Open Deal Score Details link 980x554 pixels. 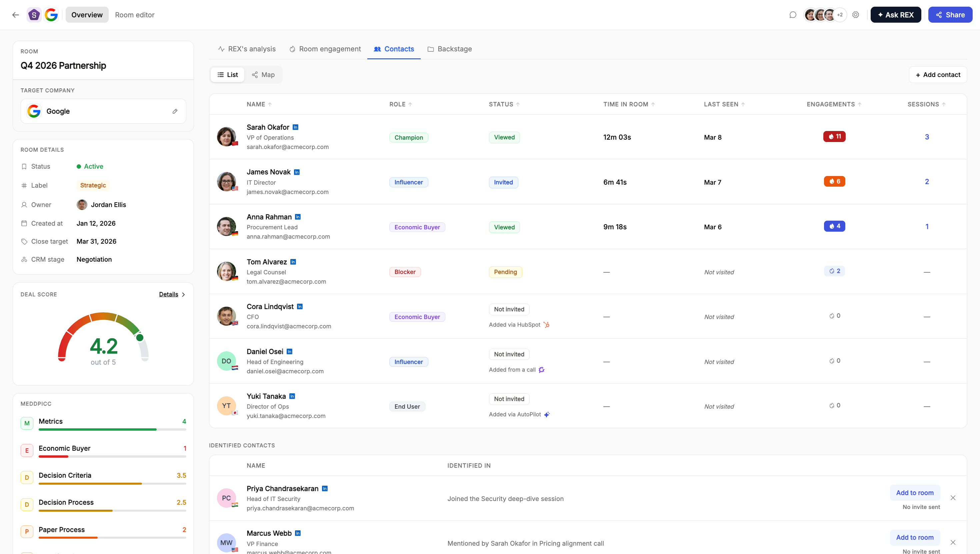click(x=169, y=294)
